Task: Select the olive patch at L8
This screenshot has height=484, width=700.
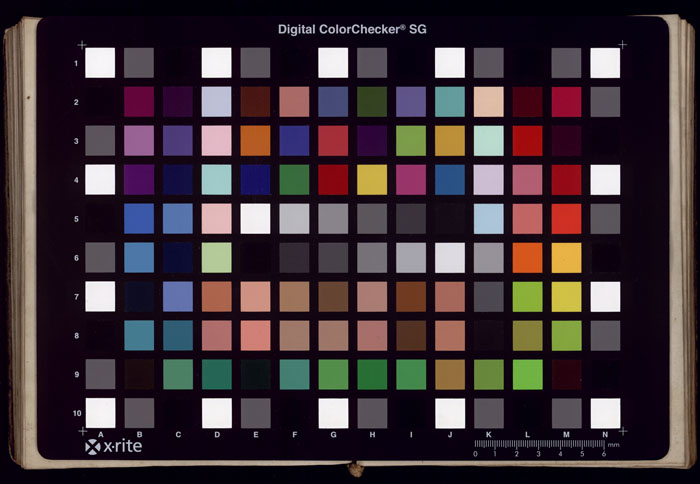Action: 527,335
